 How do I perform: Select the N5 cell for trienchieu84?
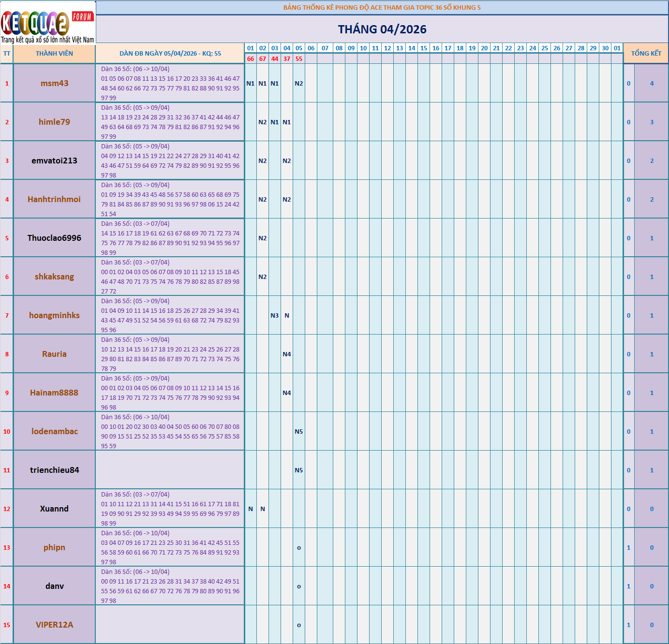(299, 469)
